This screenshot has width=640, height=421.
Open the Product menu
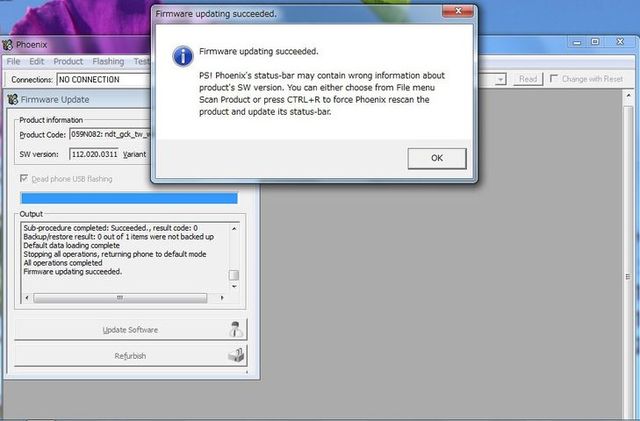[68, 62]
